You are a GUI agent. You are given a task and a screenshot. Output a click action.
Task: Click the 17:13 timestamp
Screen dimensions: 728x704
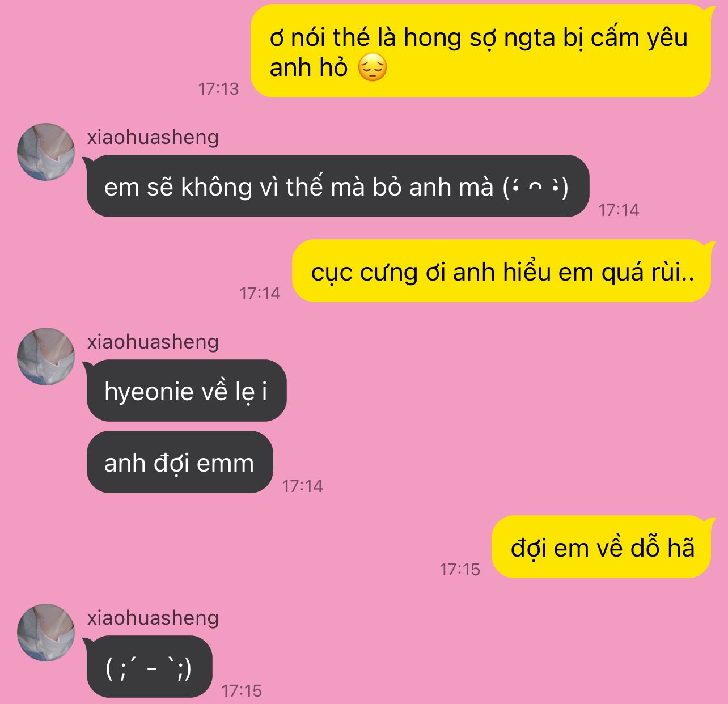click(x=218, y=89)
